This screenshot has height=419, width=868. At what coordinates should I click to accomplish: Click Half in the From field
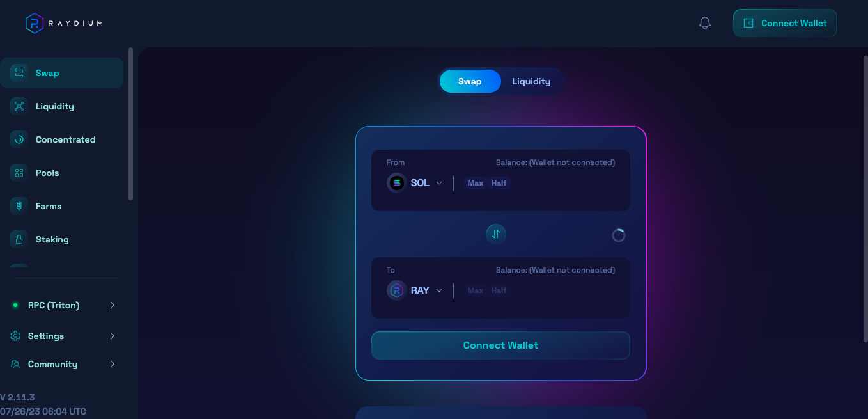pyautogui.click(x=499, y=183)
